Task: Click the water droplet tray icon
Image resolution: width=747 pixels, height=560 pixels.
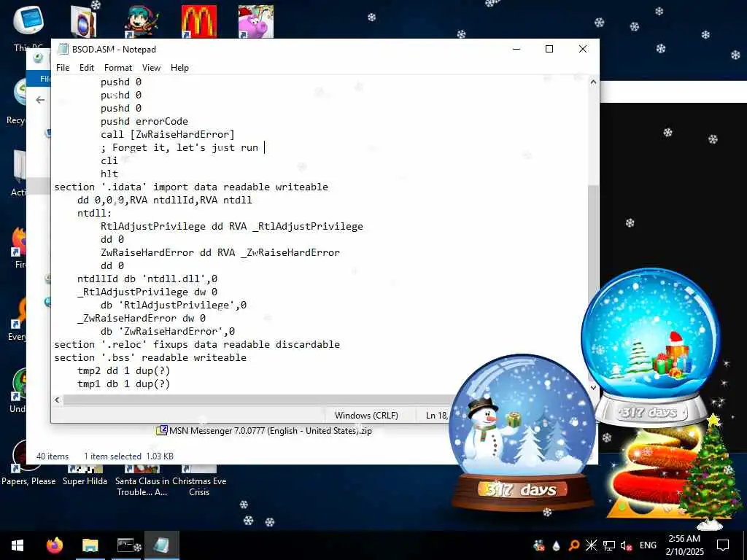Action: coord(556,545)
